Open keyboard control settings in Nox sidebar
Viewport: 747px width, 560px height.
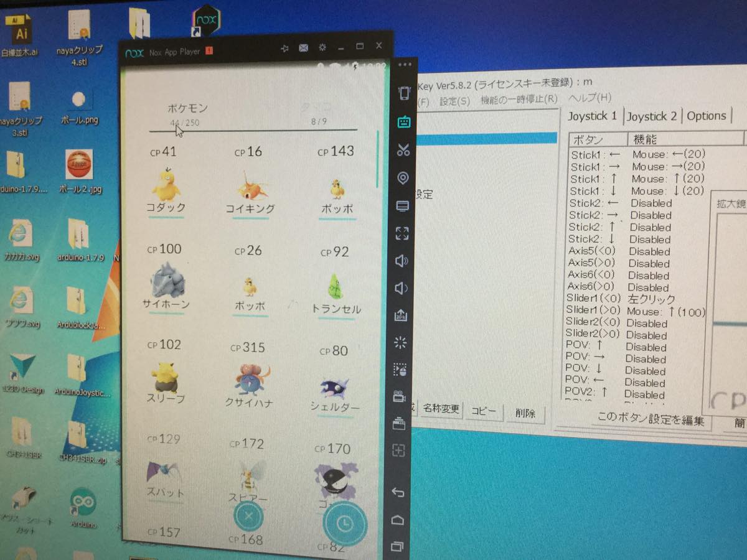[403, 121]
